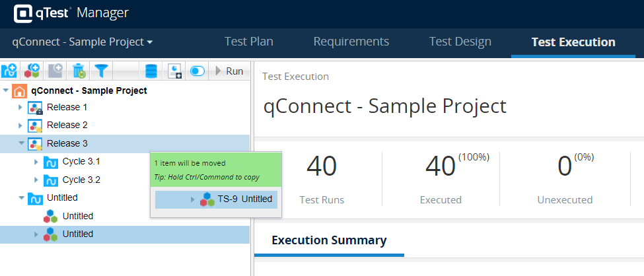Open the qConnect - Sample Project dropdown
644x276 pixels.
pos(83,42)
